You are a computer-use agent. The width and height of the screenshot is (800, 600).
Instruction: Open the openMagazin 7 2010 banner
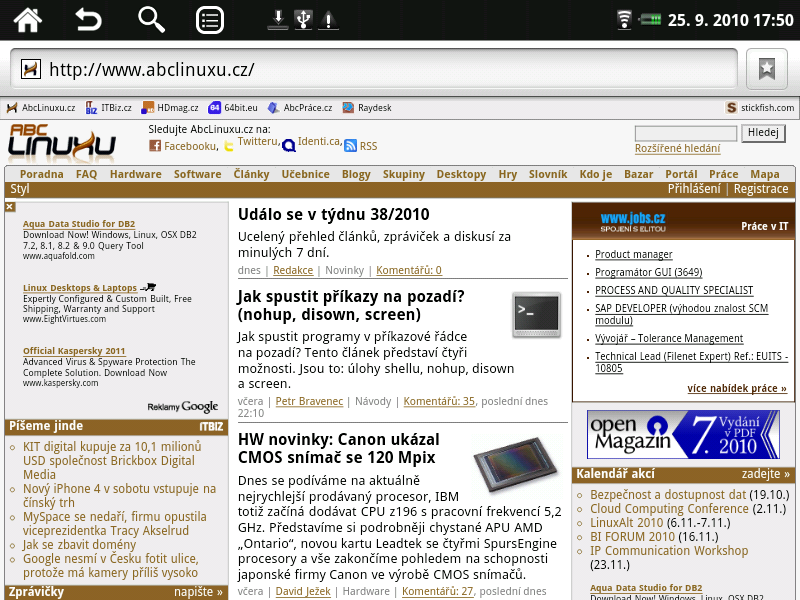tap(683, 435)
